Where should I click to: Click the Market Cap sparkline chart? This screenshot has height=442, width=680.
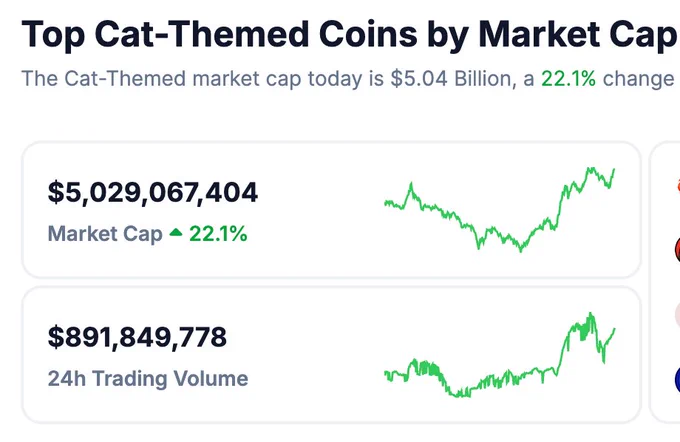[500, 210]
